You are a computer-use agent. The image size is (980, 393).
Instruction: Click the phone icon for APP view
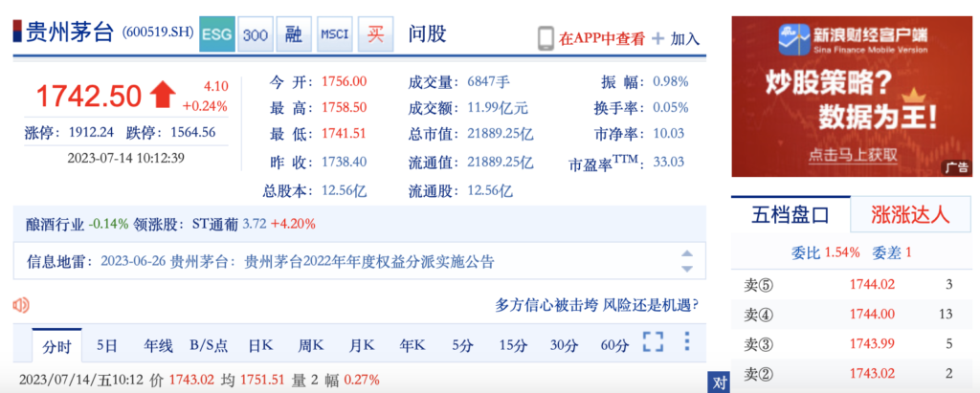click(x=546, y=38)
